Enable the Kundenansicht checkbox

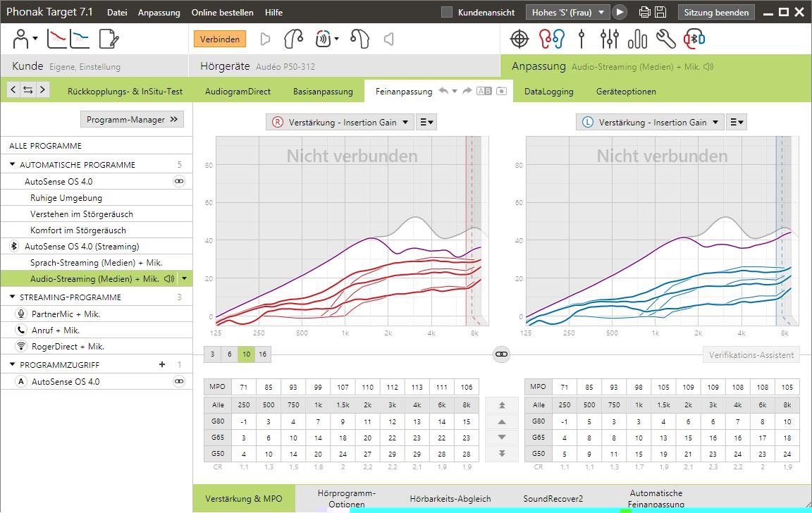point(447,13)
